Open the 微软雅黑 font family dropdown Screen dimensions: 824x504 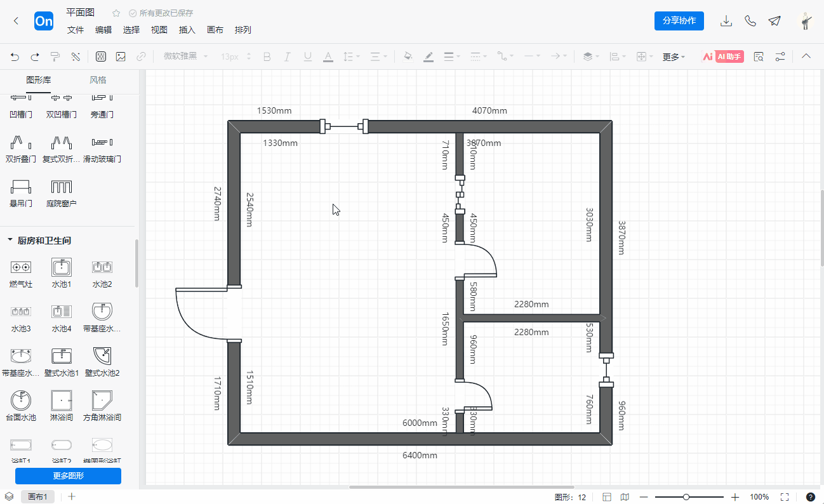pyautogui.click(x=185, y=56)
